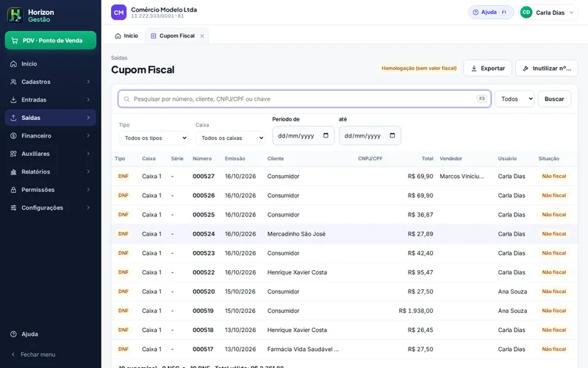This screenshot has height=368, width=588.
Task: Open the Todos os caixas dropdown
Action: tap(230, 138)
